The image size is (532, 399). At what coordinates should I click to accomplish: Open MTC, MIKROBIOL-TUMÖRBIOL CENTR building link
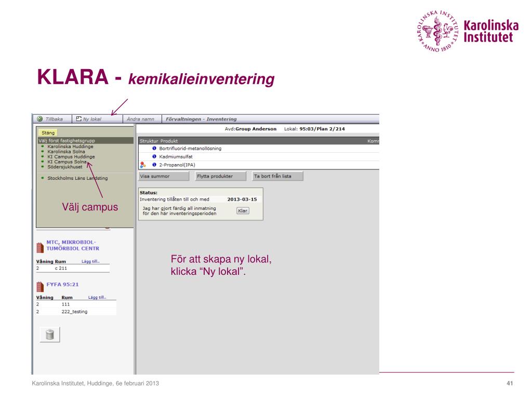(73, 245)
